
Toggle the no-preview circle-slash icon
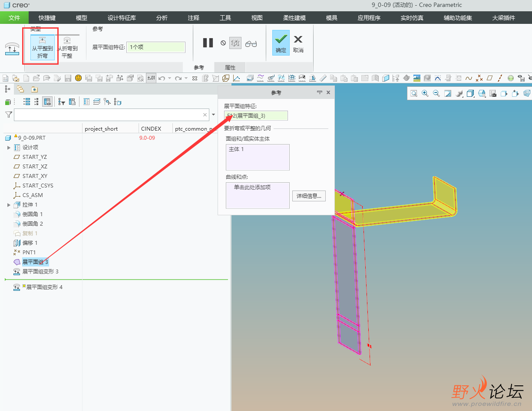tap(223, 43)
